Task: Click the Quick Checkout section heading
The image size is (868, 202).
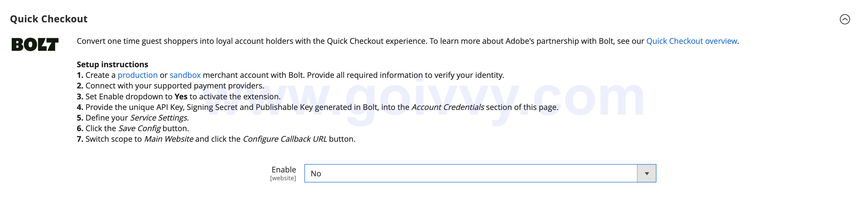Action: [49, 19]
